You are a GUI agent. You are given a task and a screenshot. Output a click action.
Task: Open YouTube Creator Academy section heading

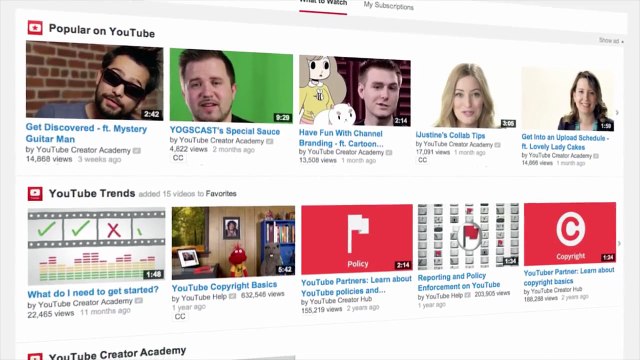(118, 353)
